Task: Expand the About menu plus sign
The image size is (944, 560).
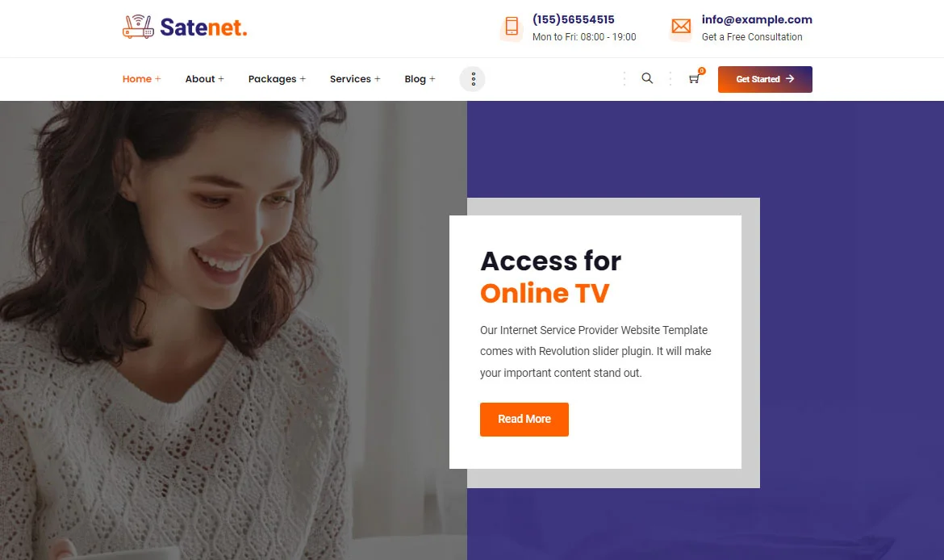Action: click(221, 79)
